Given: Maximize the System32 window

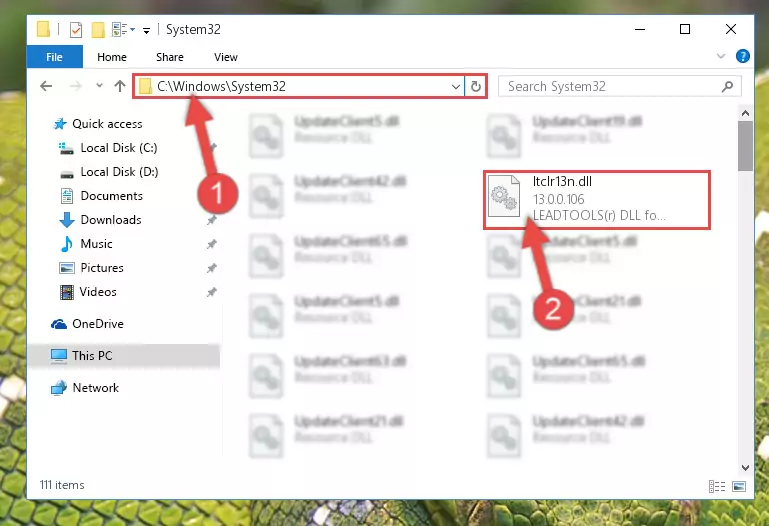Looking at the screenshot, I should [x=685, y=29].
